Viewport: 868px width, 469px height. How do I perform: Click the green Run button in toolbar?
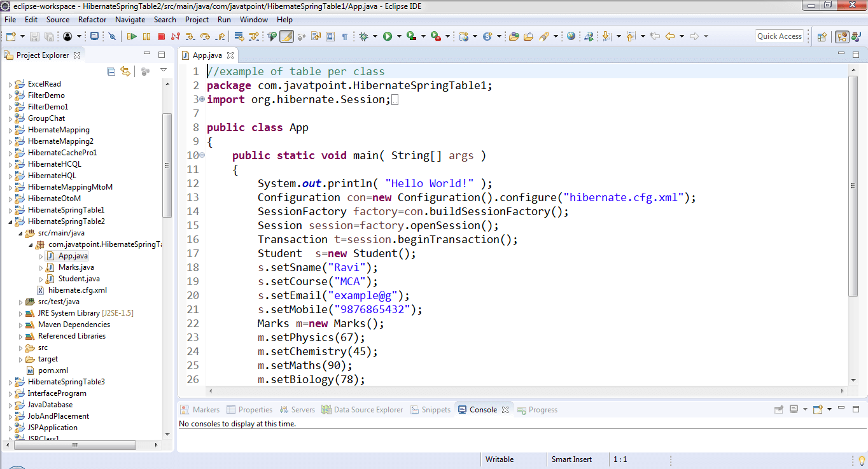pos(388,36)
